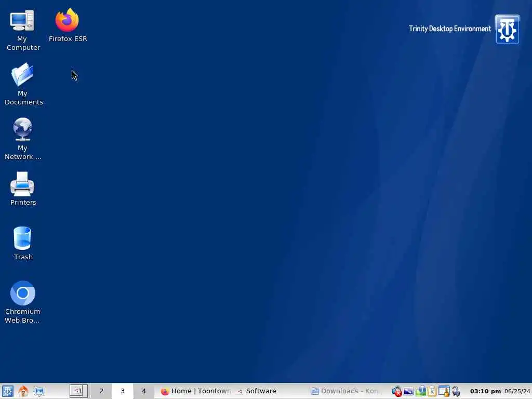Screen dimensions: 532x399
Task: Click the 03:10 pm clock
Action: point(485,391)
